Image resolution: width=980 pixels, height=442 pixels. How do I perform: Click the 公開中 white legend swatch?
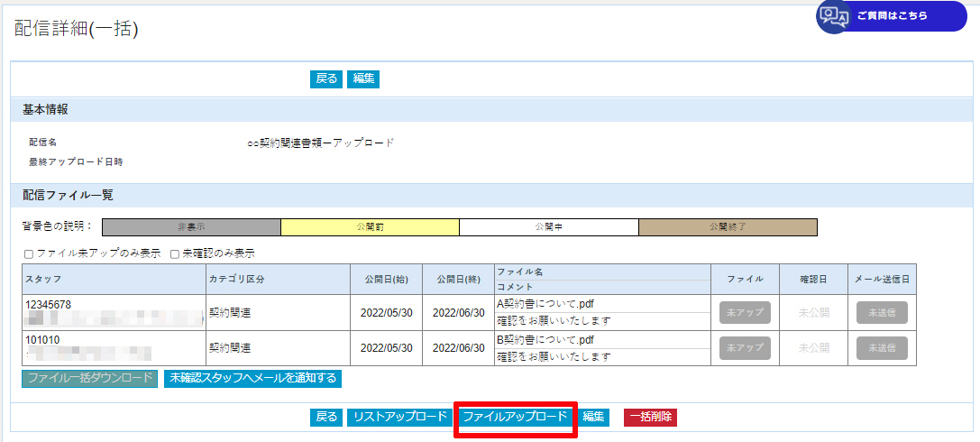[549, 227]
